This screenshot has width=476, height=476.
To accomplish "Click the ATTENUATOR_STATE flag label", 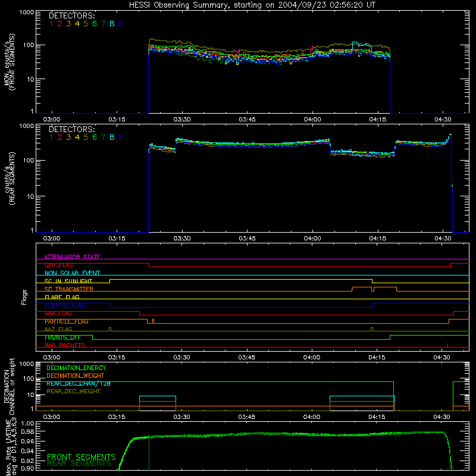I will 72,257.
